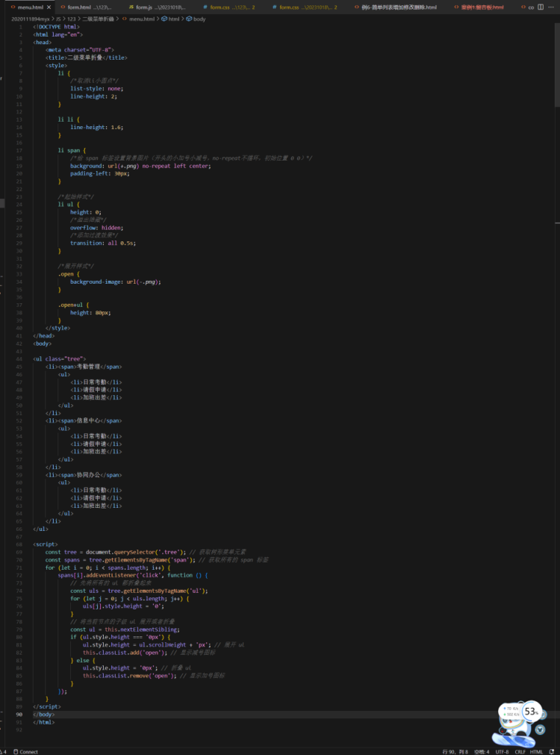Select line number 44
560x755 pixels.
click(19, 358)
